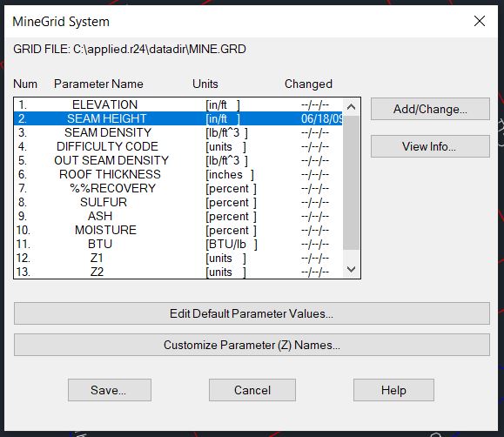Click the parameter list scrollbar thumb
504x437 pixels.
351,183
